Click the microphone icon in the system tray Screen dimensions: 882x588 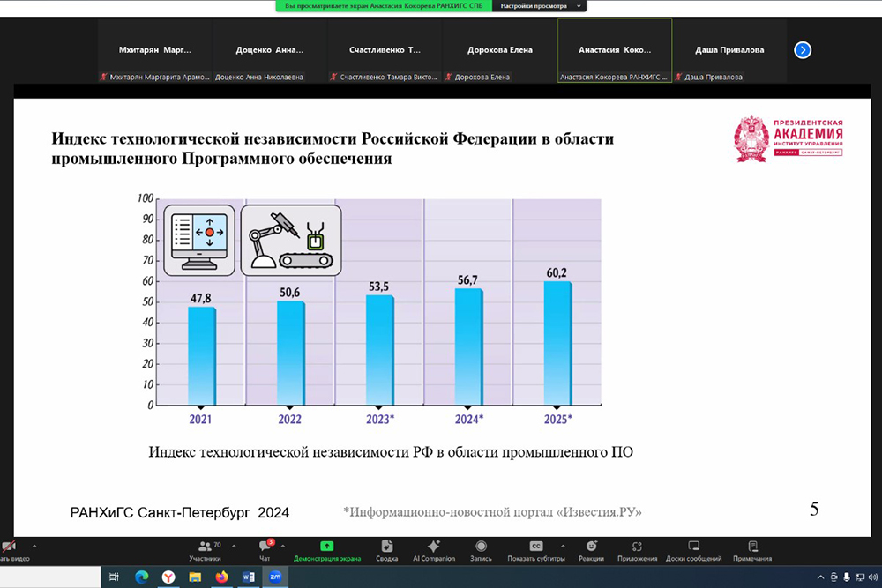click(x=847, y=577)
